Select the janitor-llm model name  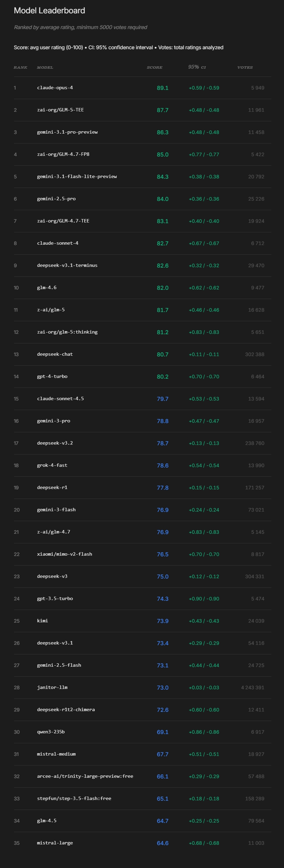tap(52, 688)
